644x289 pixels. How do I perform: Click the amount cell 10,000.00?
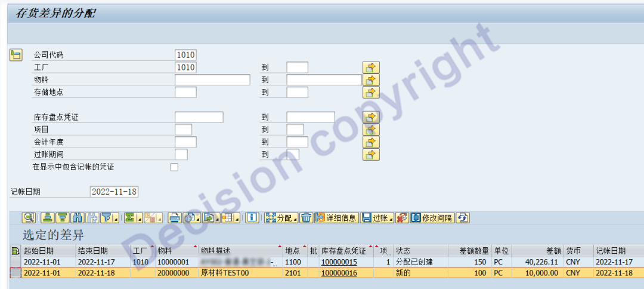click(537, 273)
